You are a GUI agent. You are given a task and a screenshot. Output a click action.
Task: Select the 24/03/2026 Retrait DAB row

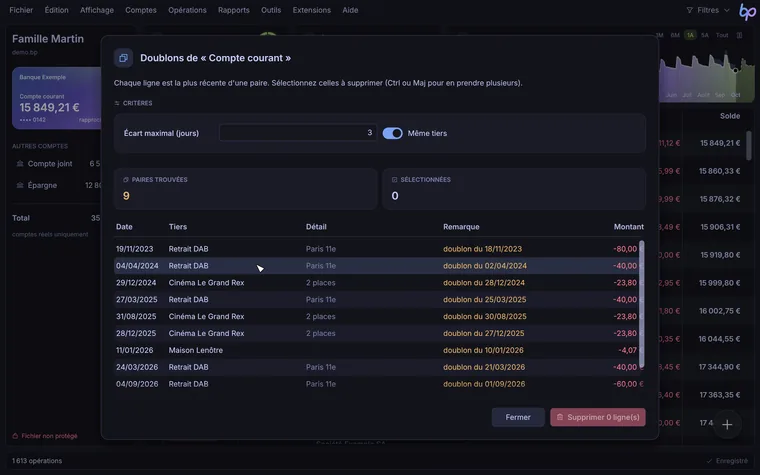[x=379, y=367]
